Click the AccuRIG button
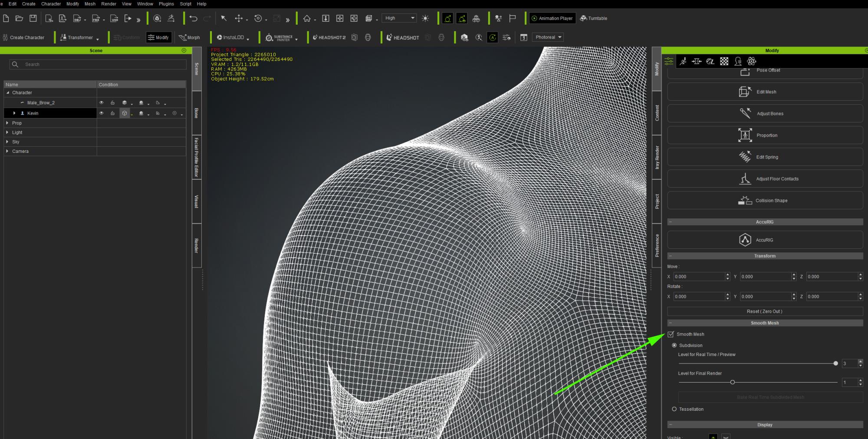This screenshot has width=868, height=439. 765,240
